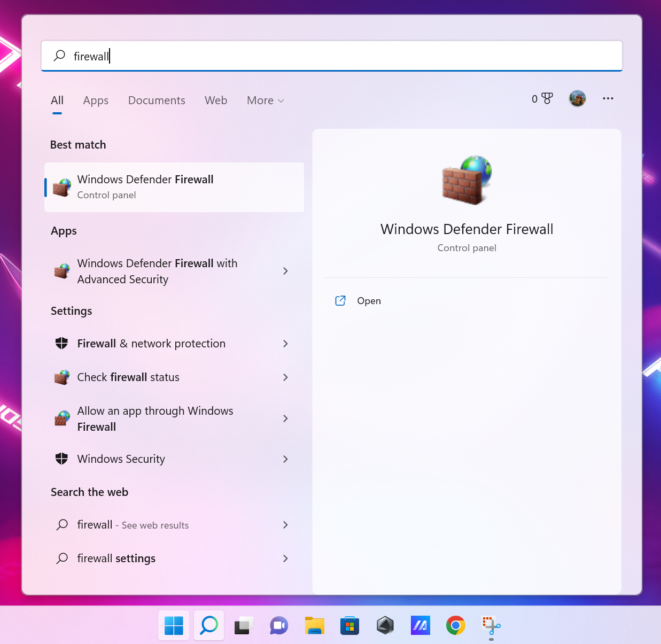Switch to the Web filter tab
The height and width of the screenshot is (644, 661).
point(216,100)
